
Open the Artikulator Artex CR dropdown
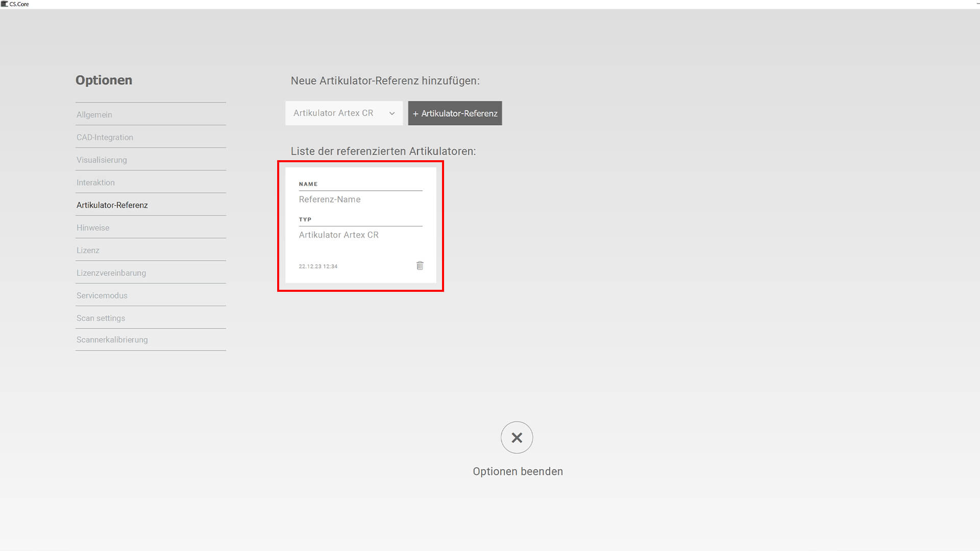click(344, 113)
